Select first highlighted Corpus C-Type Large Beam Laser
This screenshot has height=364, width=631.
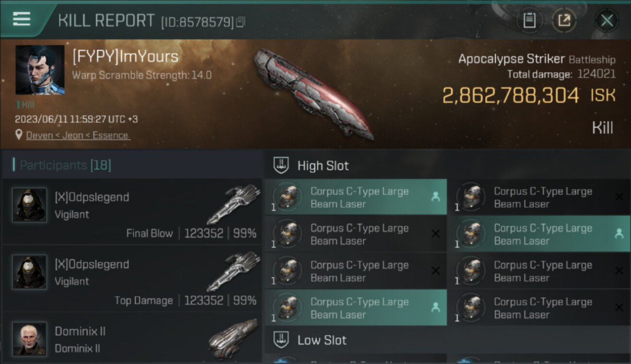[356, 197]
